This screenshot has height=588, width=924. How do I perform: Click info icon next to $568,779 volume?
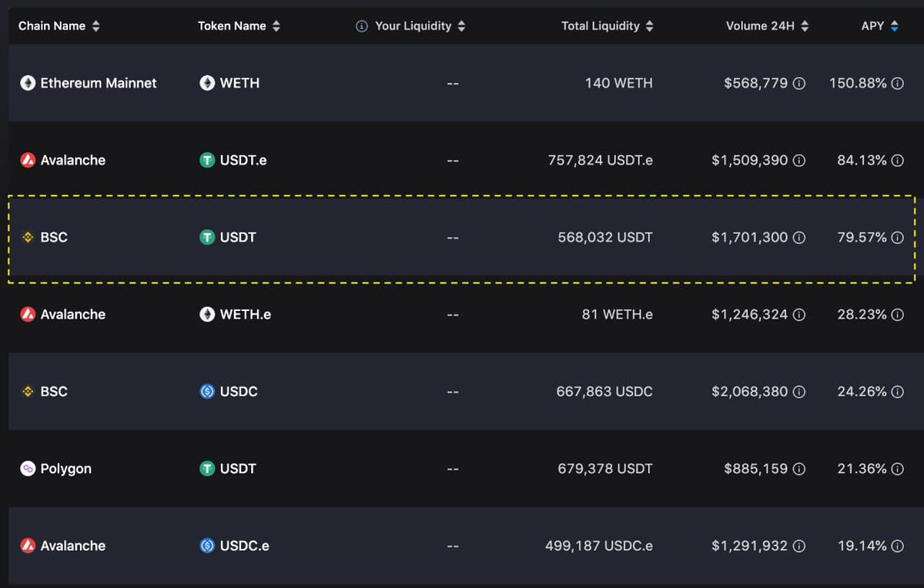click(799, 83)
